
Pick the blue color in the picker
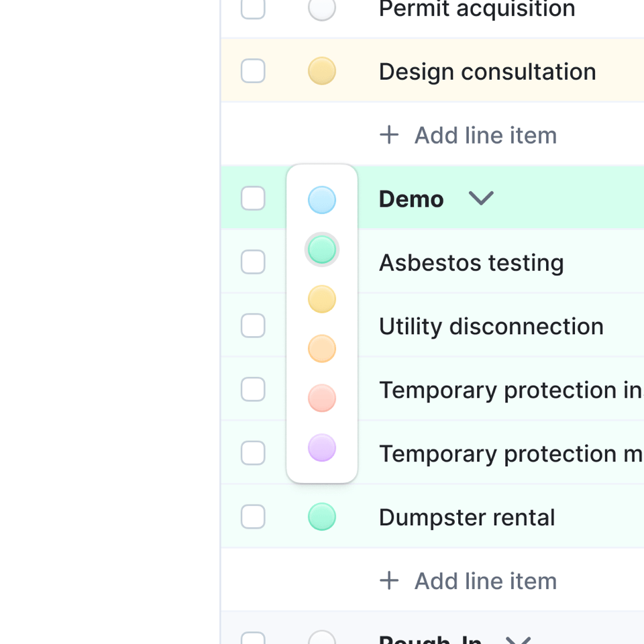coord(322,200)
